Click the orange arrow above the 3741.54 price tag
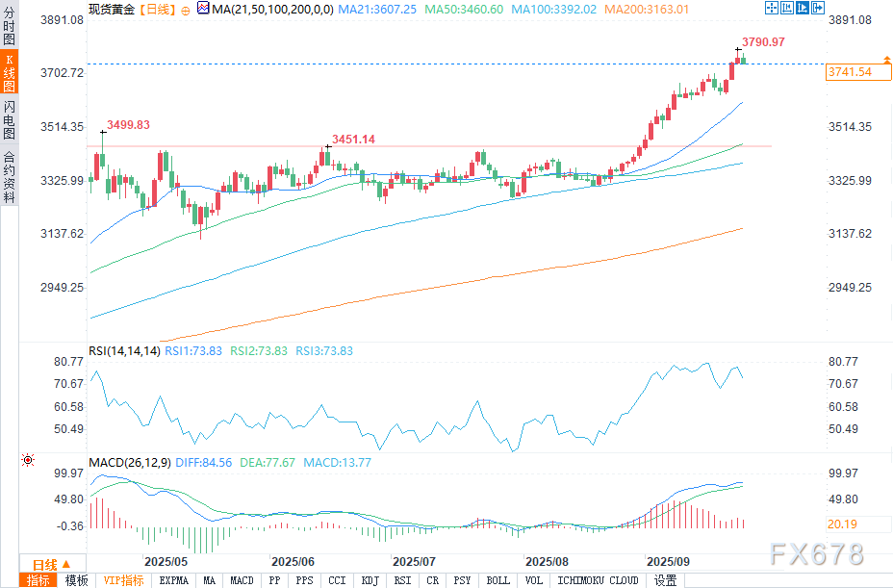 (x=884, y=60)
